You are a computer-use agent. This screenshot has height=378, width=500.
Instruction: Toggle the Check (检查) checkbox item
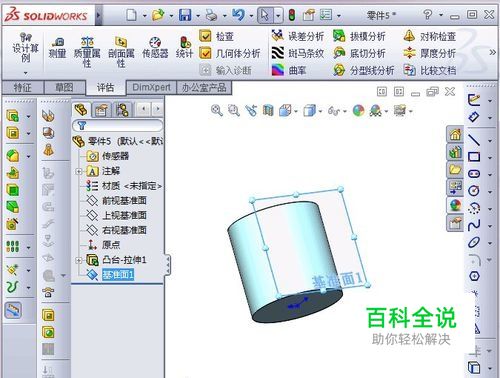click(x=216, y=36)
